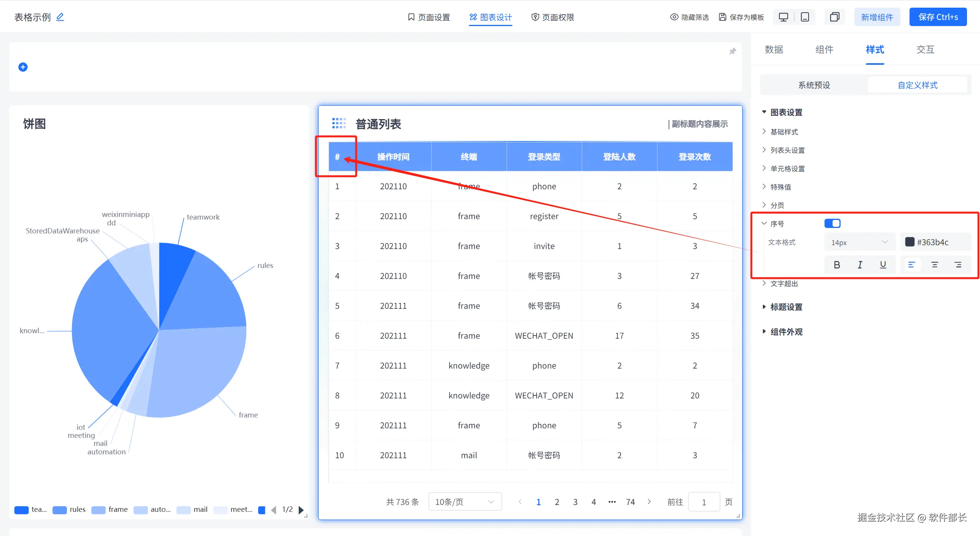The height and width of the screenshot is (536, 980).
Task: Click the 保存 Ctrl+s button
Action: (938, 17)
